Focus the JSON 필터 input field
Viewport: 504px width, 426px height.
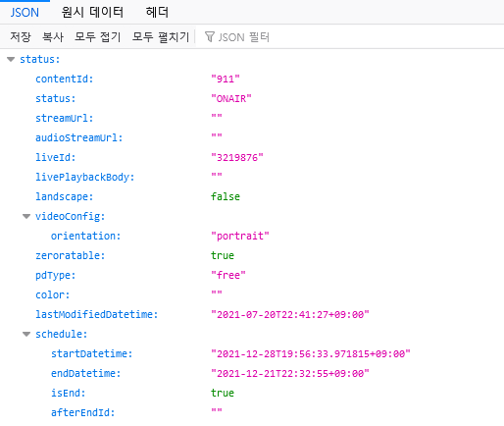[x=351, y=37]
